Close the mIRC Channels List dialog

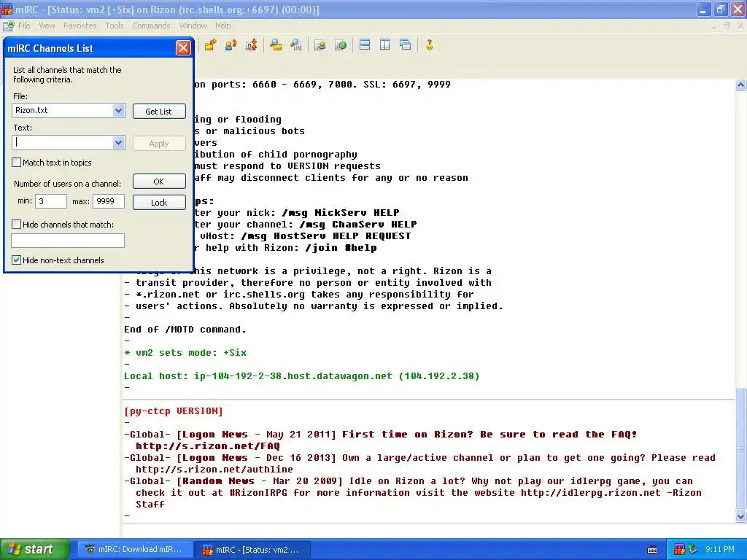click(183, 48)
